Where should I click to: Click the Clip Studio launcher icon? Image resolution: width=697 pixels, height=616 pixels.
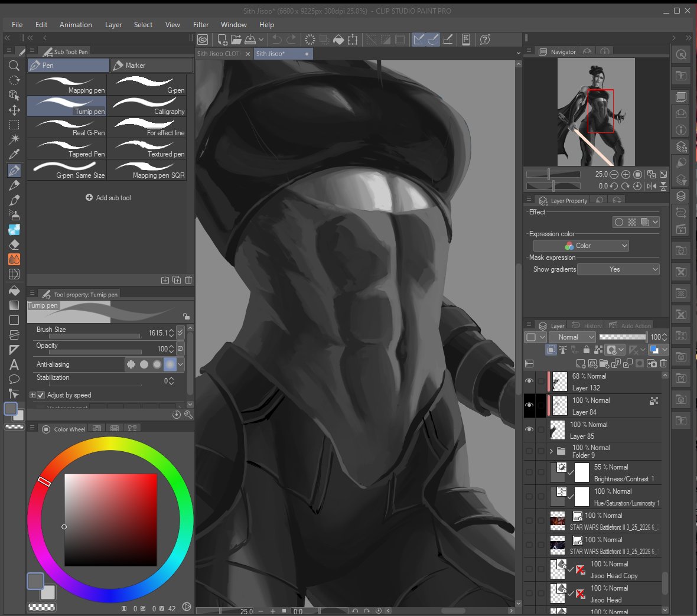pyautogui.click(x=203, y=40)
